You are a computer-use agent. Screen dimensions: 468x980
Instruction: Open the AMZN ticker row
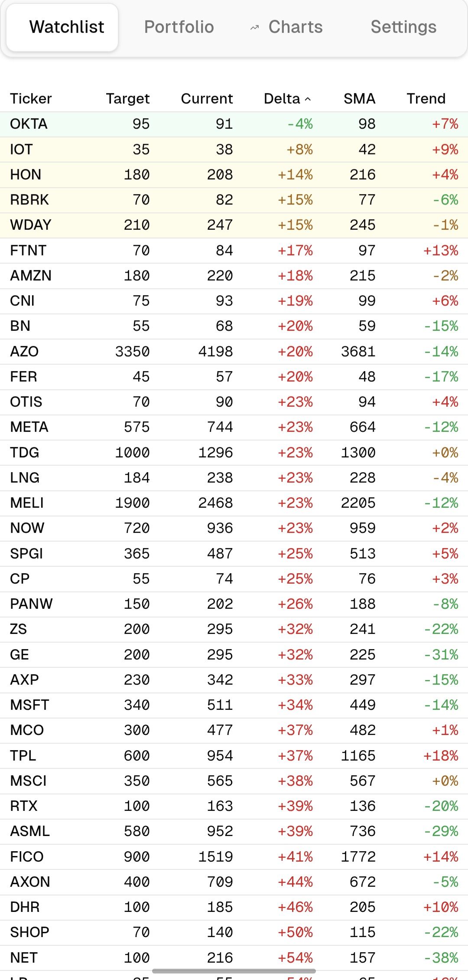(31, 276)
